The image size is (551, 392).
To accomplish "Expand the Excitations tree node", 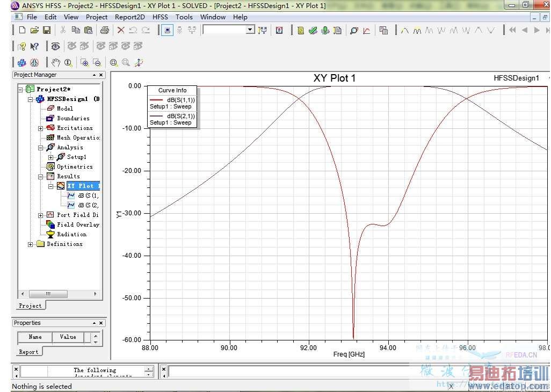I will [x=41, y=128].
